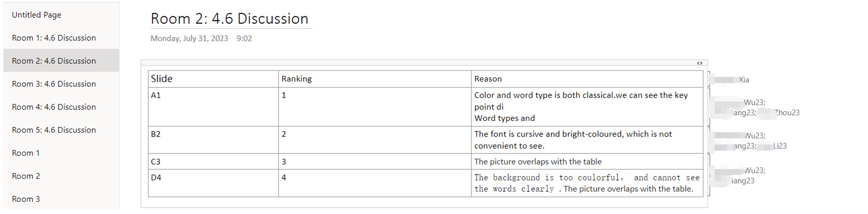868x214 pixels.
Task: Click the Ranking header cell
Action: click(375, 79)
